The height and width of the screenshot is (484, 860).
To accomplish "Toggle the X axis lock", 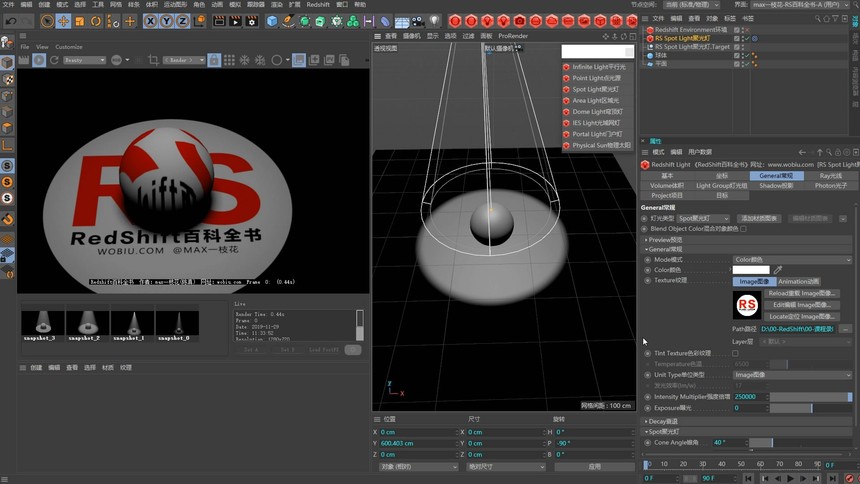I will (150, 21).
